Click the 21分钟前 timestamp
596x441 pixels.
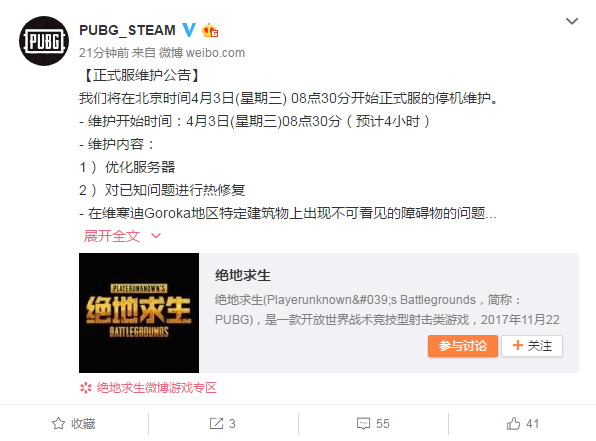(x=104, y=53)
